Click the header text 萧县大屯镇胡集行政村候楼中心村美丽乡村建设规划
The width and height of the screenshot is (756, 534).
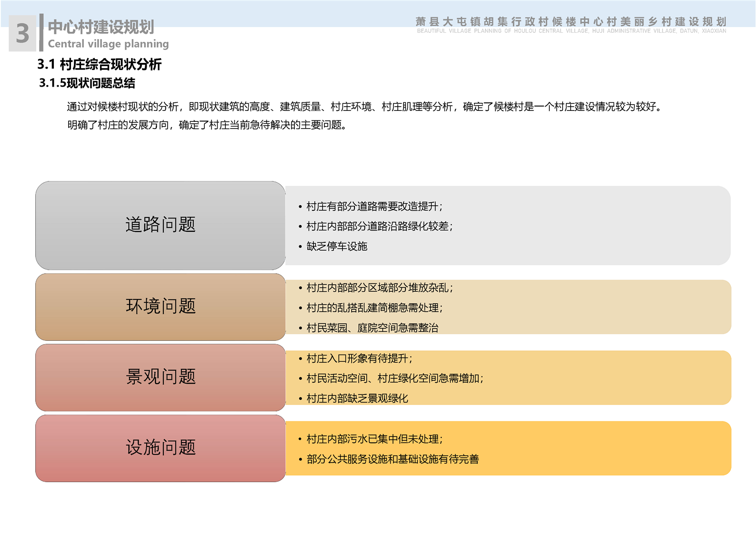pos(571,21)
